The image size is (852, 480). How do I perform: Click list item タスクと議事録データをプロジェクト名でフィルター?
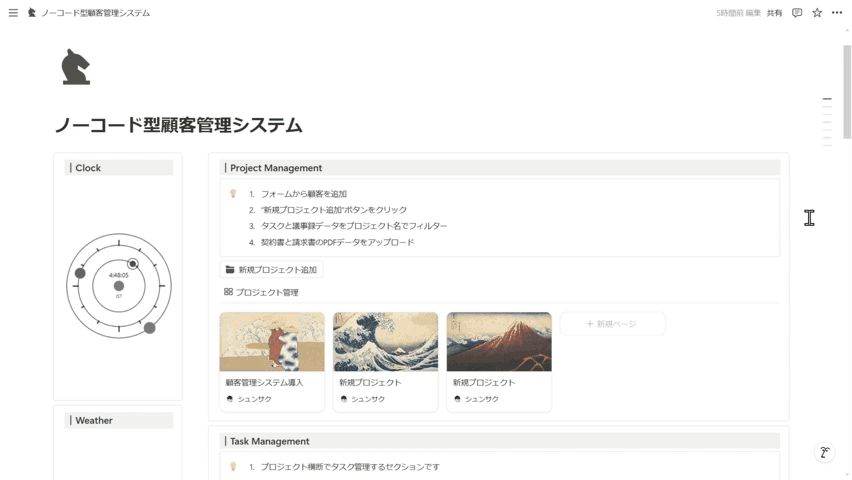[x=354, y=226]
